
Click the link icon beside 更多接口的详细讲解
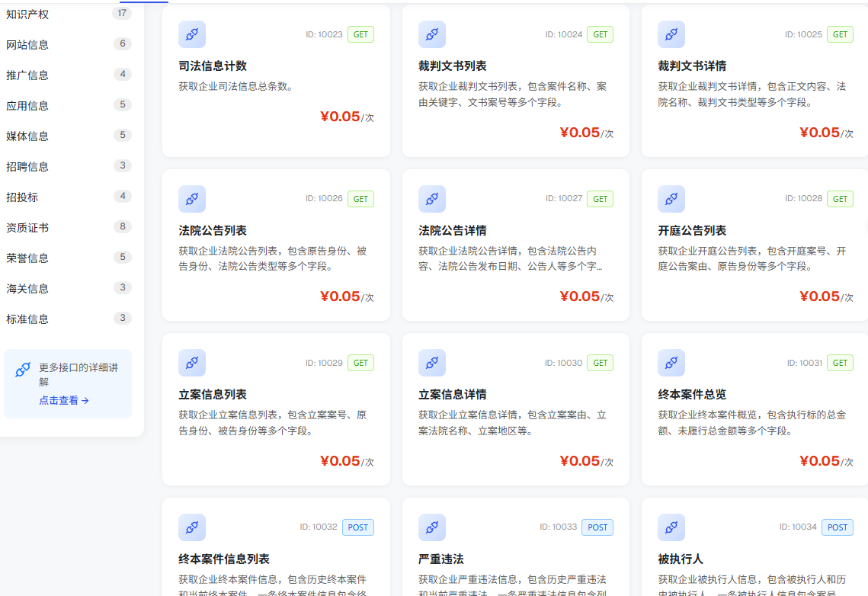point(23,369)
